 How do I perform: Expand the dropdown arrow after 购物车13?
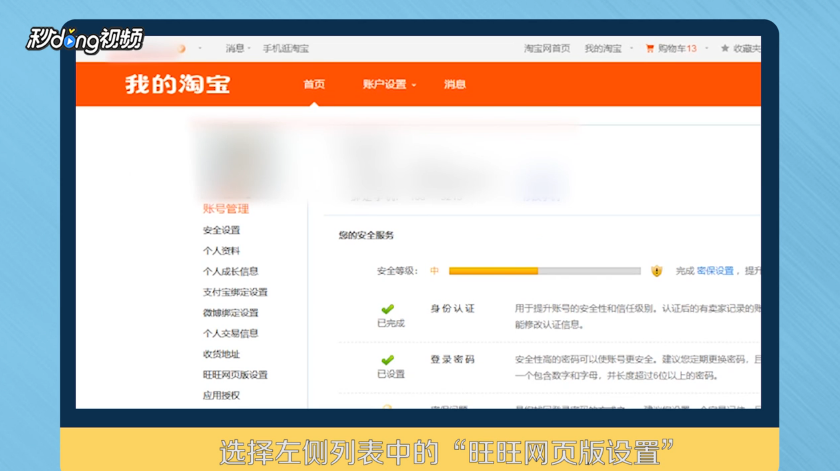707,48
